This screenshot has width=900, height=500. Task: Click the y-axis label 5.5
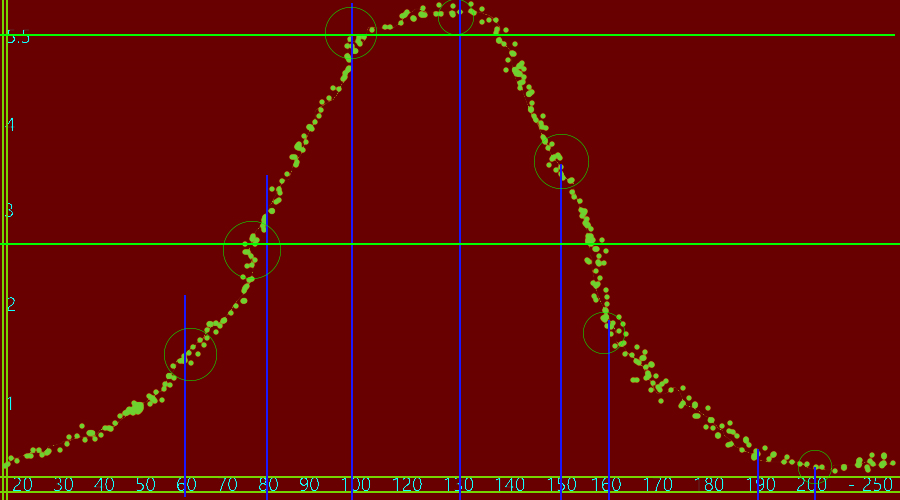pyautogui.click(x=18, y=38)
